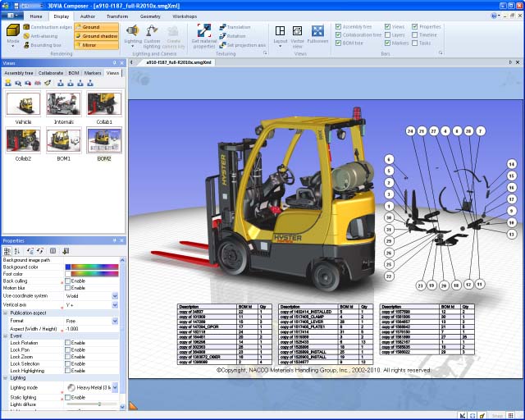The height and width of the screenshot is (420, 525).
Task: Open the render Mode cube icon
Action: [13, 30]
